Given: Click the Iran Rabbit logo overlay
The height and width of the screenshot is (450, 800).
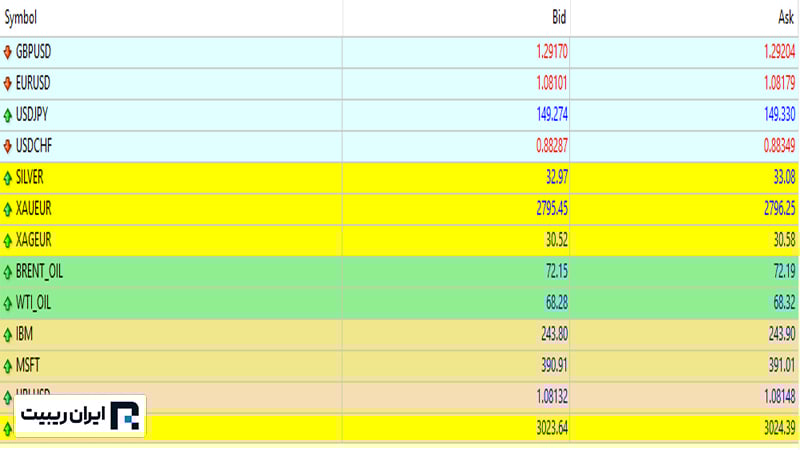Looking at the screenshot, I should (80, 416).
